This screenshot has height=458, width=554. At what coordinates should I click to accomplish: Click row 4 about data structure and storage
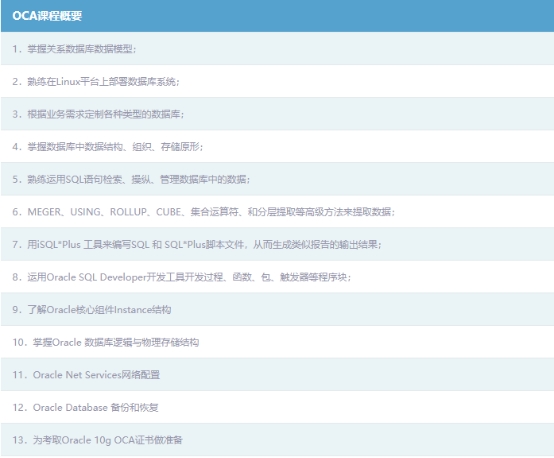[277, 146]
